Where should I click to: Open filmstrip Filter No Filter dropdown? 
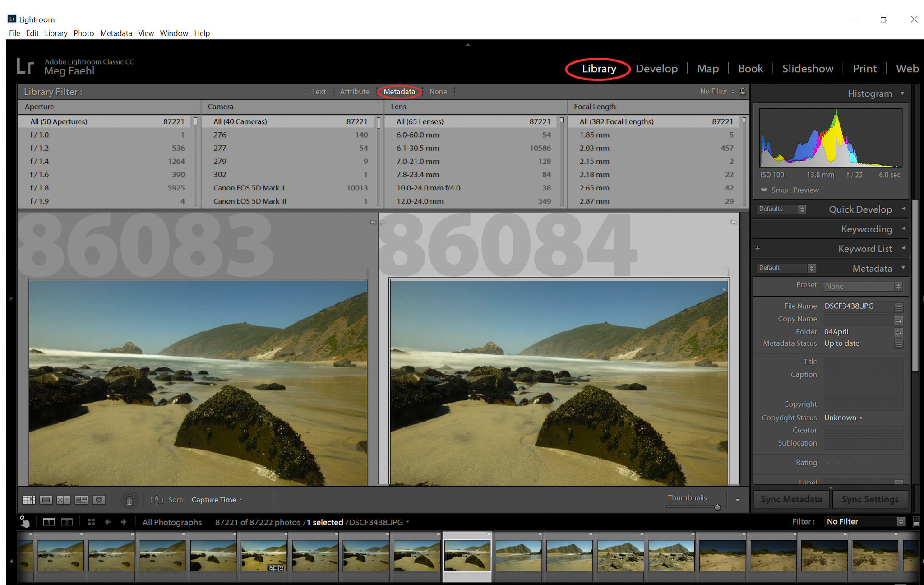[x=864, y=522]
